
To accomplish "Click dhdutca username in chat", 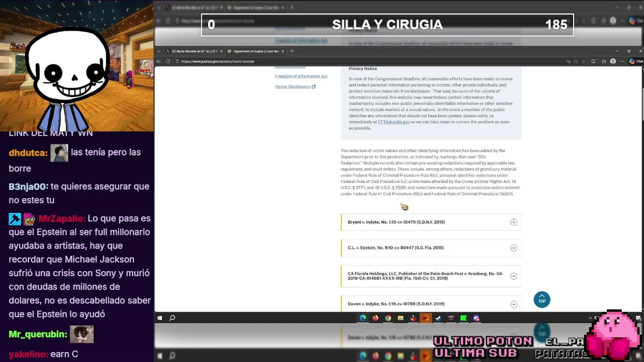I will [28, 153].
